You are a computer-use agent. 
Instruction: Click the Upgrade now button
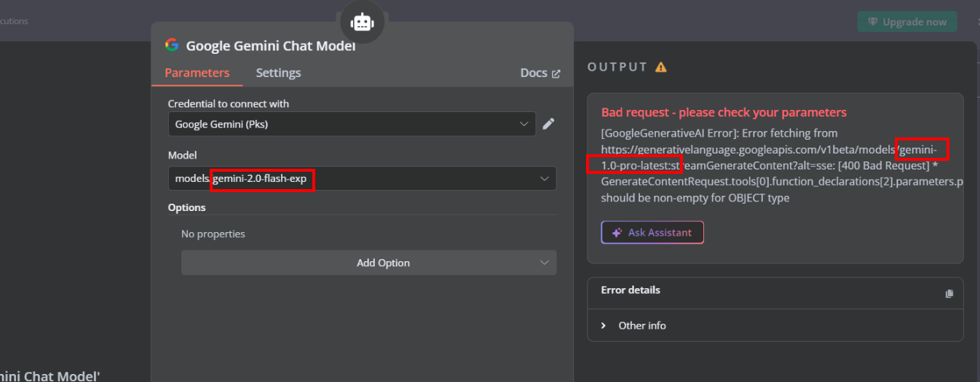907,22
